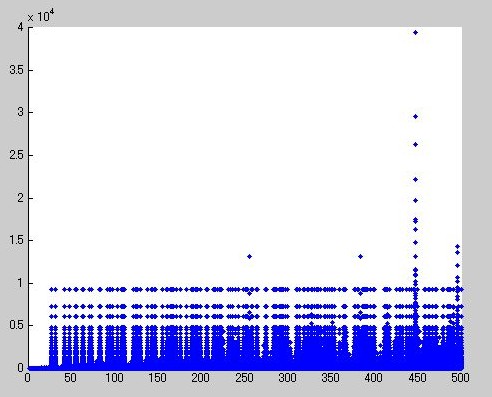Select the 400 x-axis tick label
This screenshot has height=397, width=492.
tap(373, 378)
